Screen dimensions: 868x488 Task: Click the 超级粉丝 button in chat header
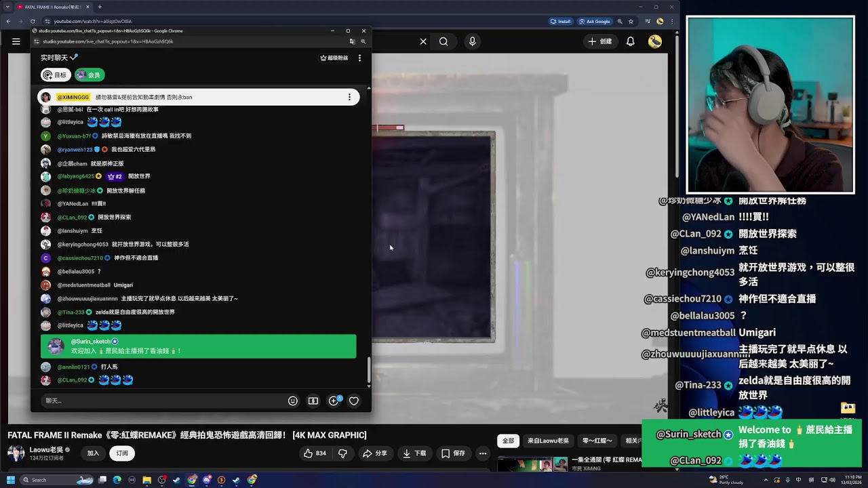click(334, 58)
